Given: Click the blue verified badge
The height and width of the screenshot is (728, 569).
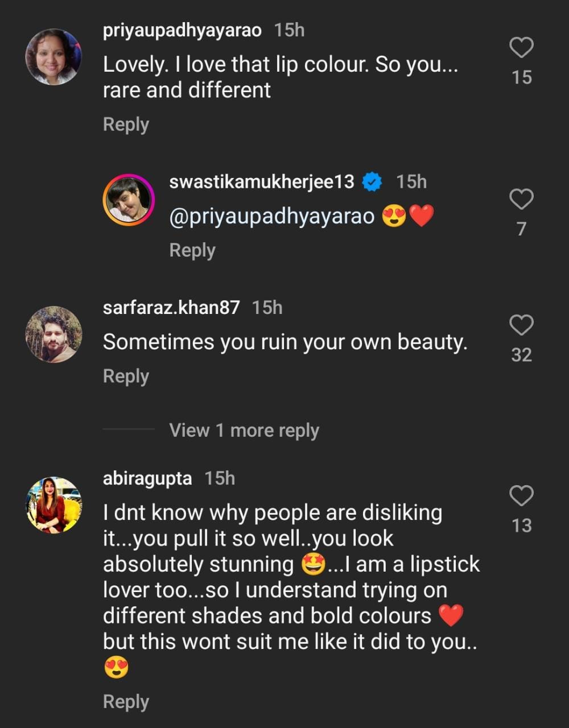Looking at the screenshot, I should [373, 182].
